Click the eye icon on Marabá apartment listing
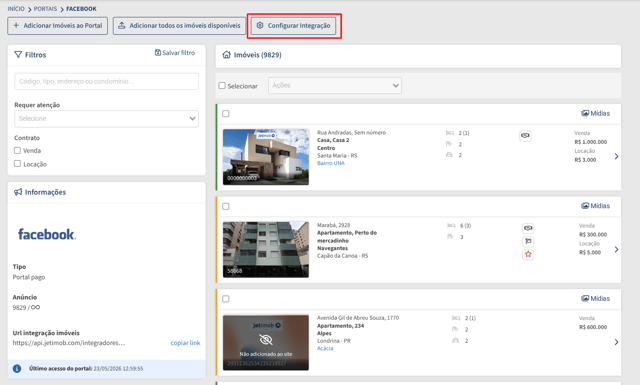Image resolution: width=640 pixels, height=385 pixels. pyautogui.click(x=528, y=228)
